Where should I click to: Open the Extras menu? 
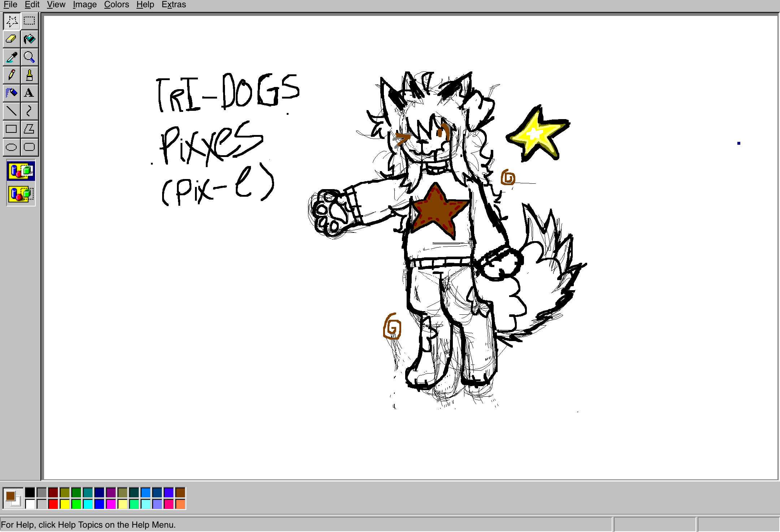click(x=174, y=5)
